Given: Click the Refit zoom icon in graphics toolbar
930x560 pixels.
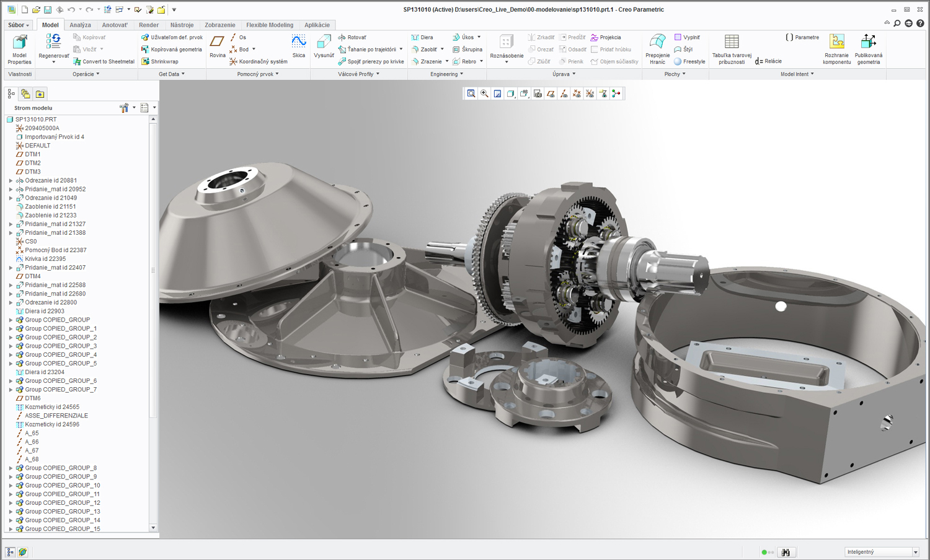Looking at the screenshot, I should [471, 94].
